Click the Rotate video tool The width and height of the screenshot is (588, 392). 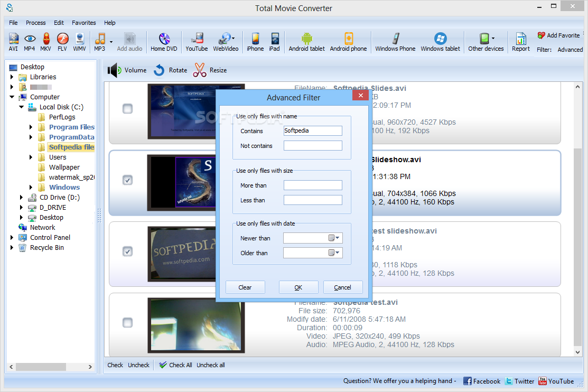click(x=170, y=70)
